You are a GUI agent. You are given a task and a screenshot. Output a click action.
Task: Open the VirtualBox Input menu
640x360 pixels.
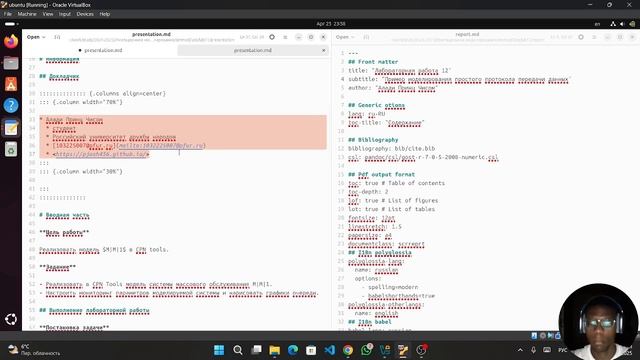point(64,14)
